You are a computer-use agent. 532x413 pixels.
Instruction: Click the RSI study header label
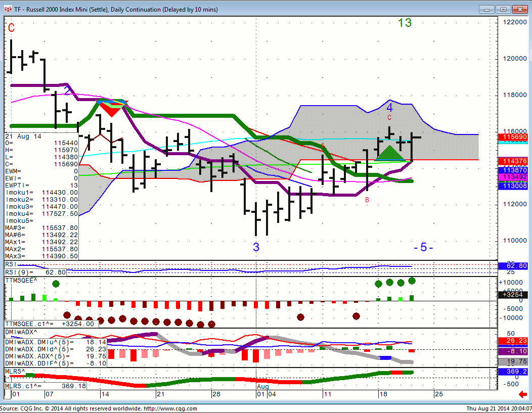pyautogui.click(x=10, y=264)
